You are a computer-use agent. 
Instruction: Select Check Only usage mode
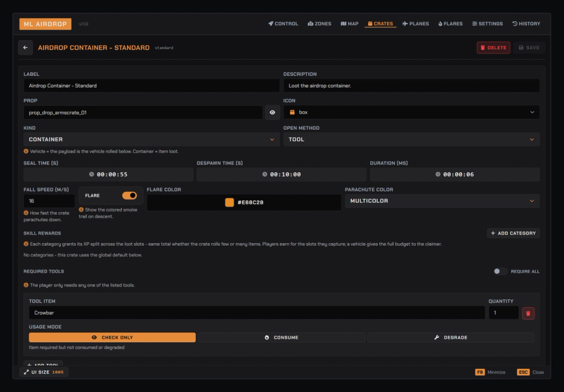point(112,337)
